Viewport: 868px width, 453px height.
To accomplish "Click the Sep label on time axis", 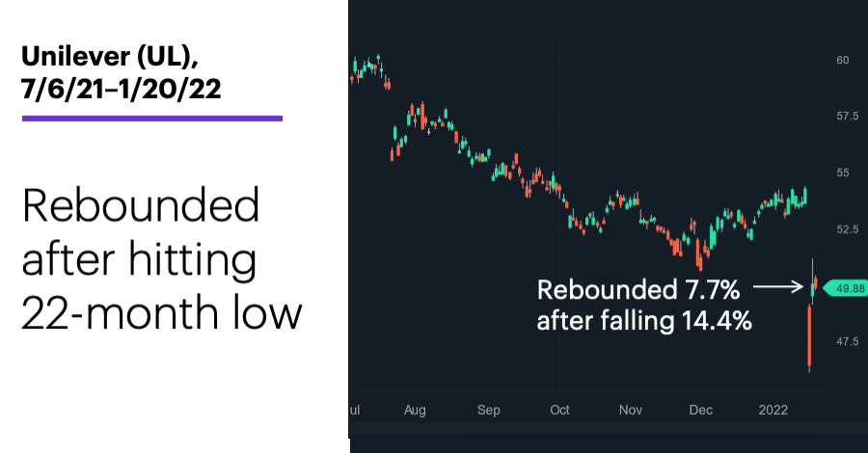I will tap(489, 411).
